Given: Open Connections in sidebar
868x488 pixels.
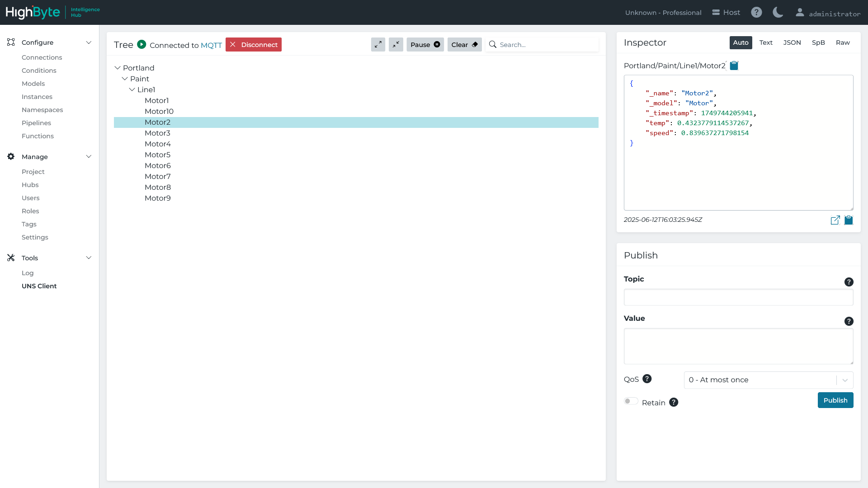Looking at the screenshot, I should click(x=42, y=57).
